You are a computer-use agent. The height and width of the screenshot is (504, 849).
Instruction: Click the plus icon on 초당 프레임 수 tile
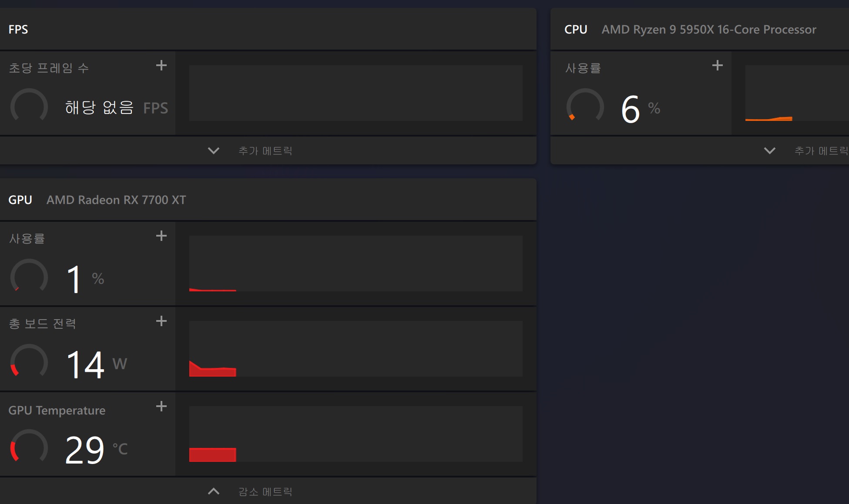tap(161, 65)
